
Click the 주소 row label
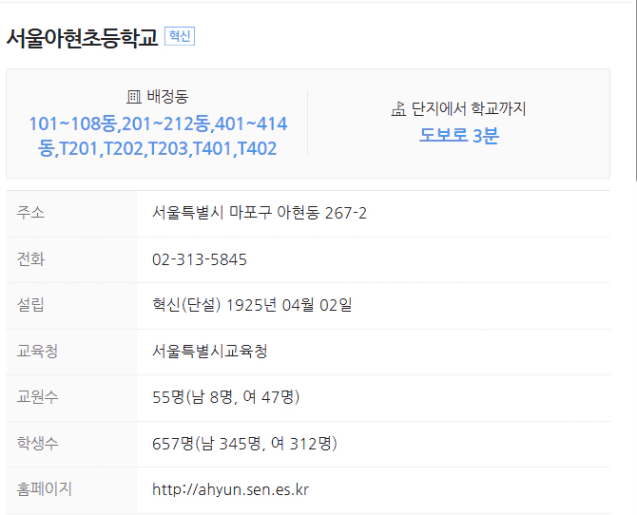point(30,213)
